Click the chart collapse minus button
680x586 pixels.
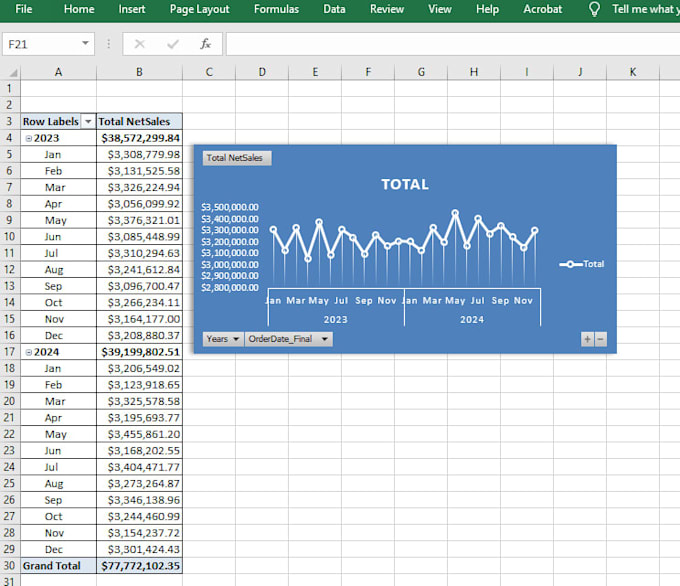601,339
